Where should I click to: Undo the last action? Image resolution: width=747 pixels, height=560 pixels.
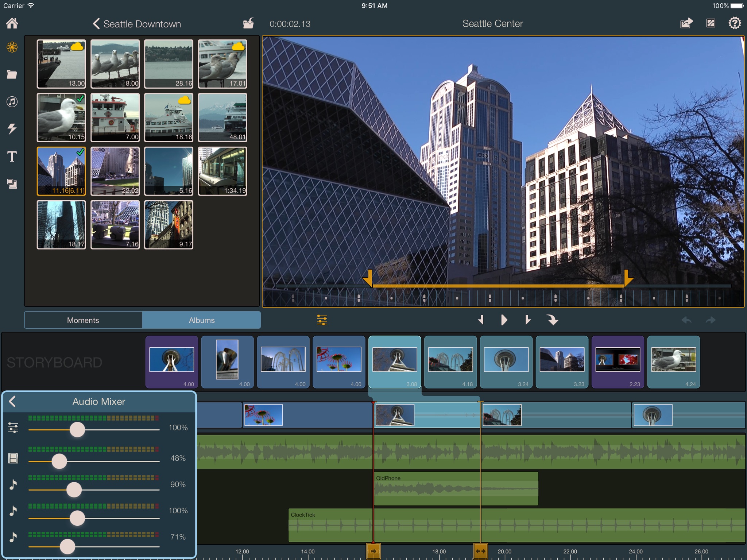coord(686,320)
